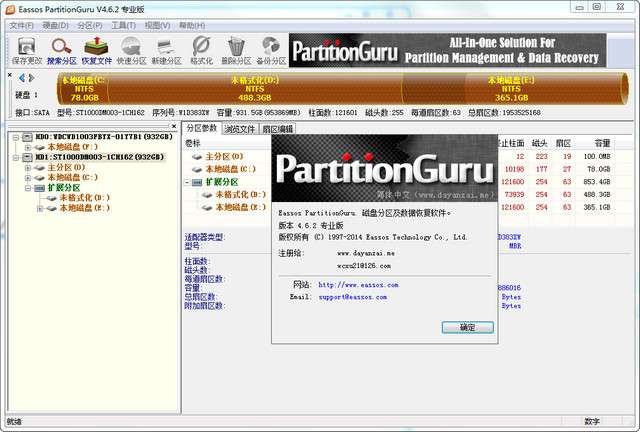Go to next disk with right arrow
Screen dimensions: 640x432
[31, 78]
